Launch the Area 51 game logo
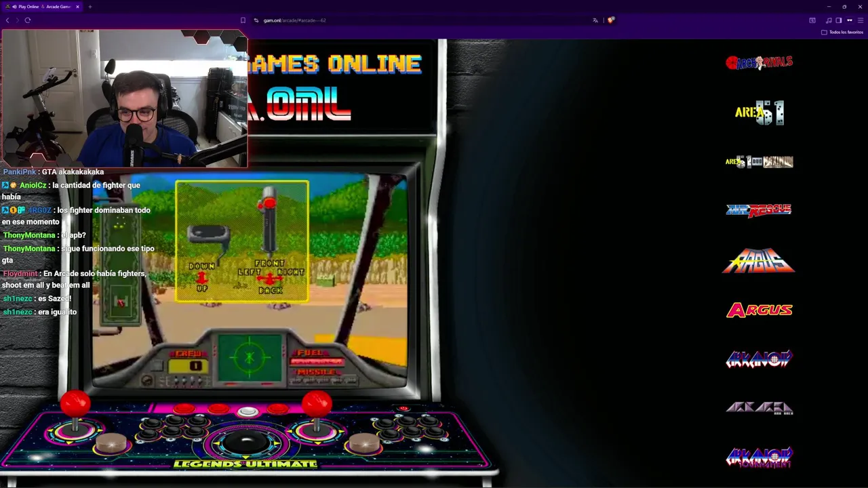 pyautogui.click(x=759, y=113)
